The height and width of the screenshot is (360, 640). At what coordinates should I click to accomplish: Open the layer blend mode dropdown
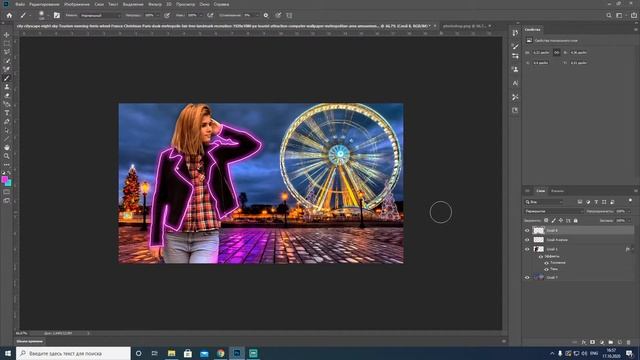pos(554,211)
